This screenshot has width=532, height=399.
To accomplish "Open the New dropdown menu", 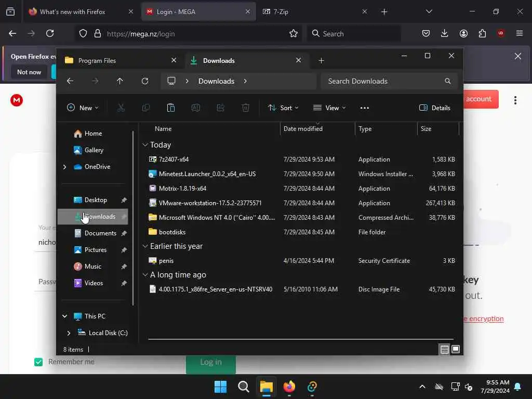I will coord(83,108).
